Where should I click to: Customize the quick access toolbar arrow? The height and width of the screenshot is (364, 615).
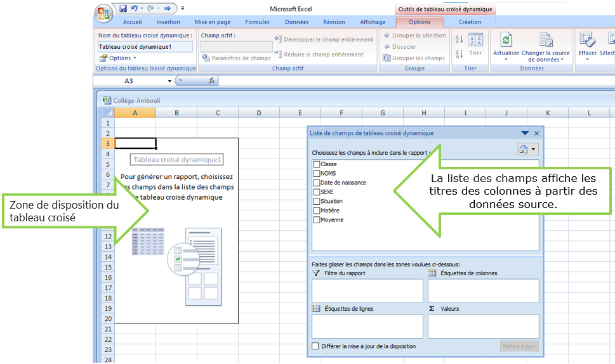click(x=183, y=8)
